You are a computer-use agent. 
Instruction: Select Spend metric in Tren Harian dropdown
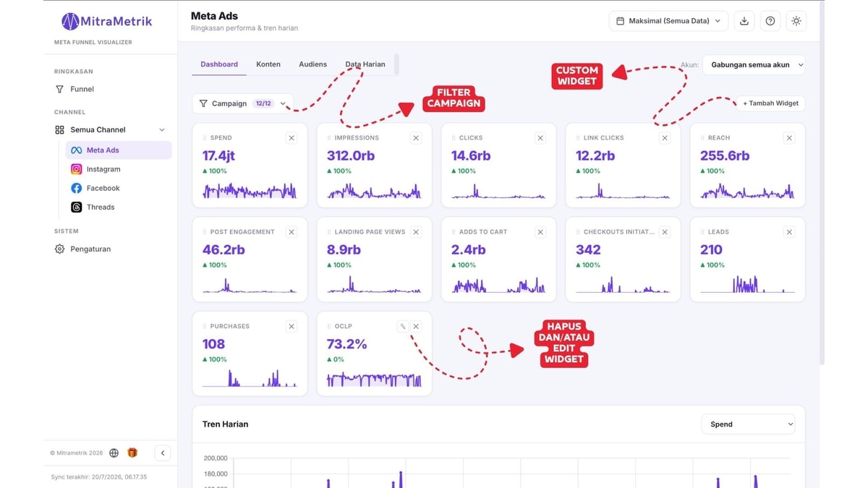click(x=748, y=424)
